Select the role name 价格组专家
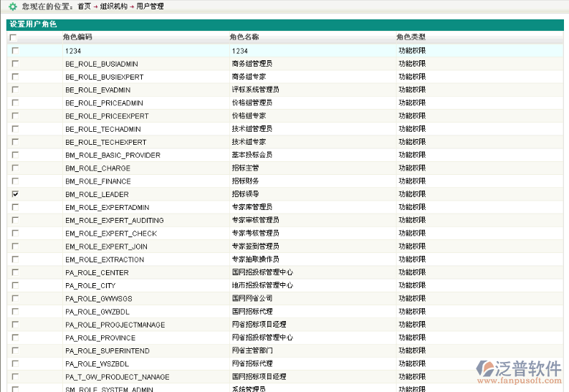Image resolution: width=569 pixels, height=392 pixels. point(249,116)
